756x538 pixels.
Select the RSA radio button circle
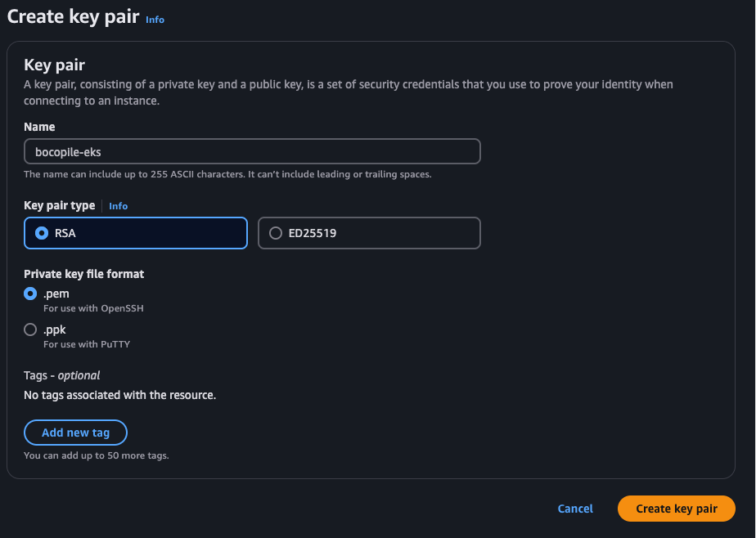(x=42, y=233)
